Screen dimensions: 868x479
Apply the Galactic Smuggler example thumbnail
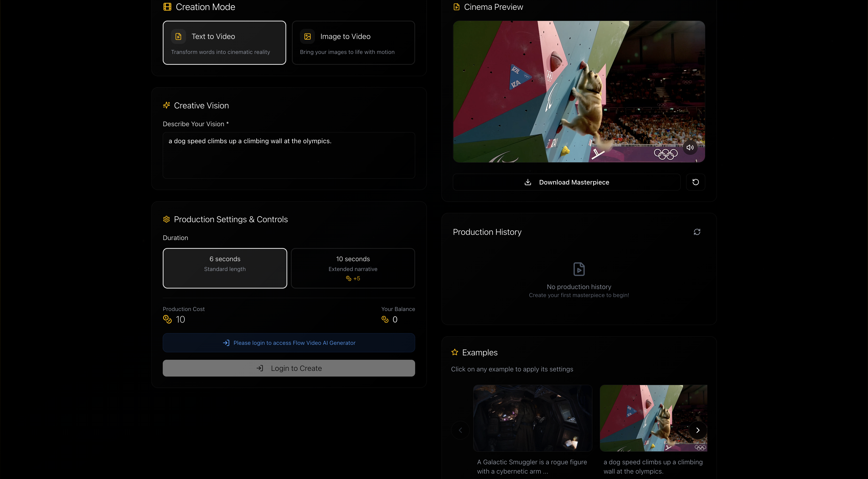click(x=532, y=418)
